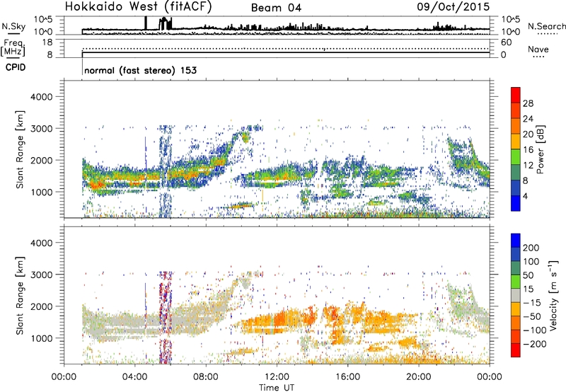Image resolution: width=566 pixels, height=392 pixels.
Task: Click the 'N.Sky' legend label
Action: tap(13, 26)
